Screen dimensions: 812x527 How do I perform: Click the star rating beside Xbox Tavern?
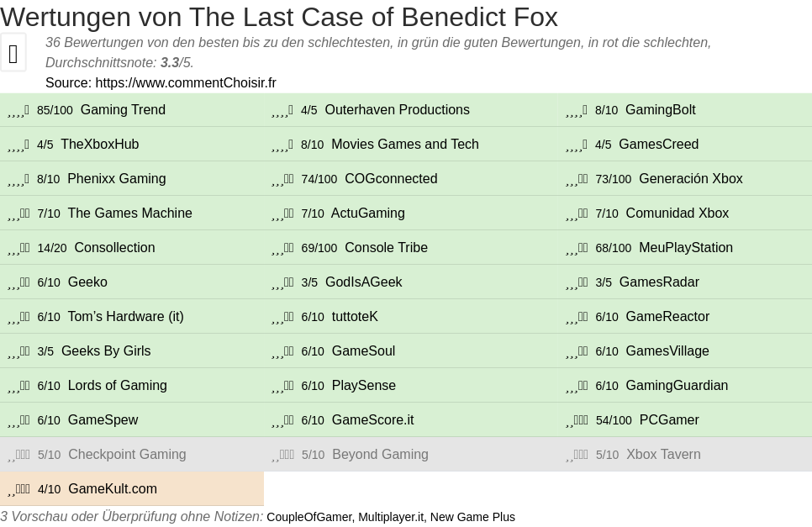coord(577,455)
